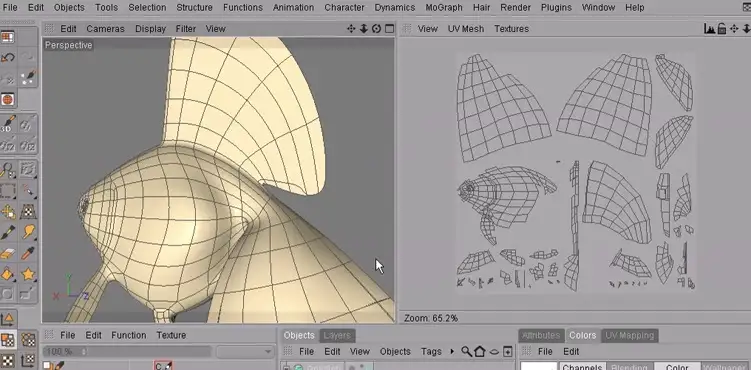Open the dropdown next to 100% slider
Screen dimensions: 751x370
(x=245, y=352)
